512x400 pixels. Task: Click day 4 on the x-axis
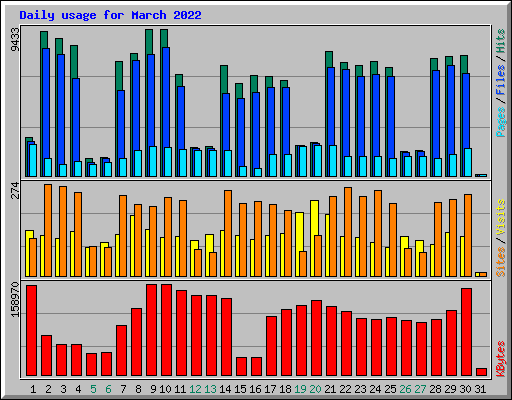(78, 389)
